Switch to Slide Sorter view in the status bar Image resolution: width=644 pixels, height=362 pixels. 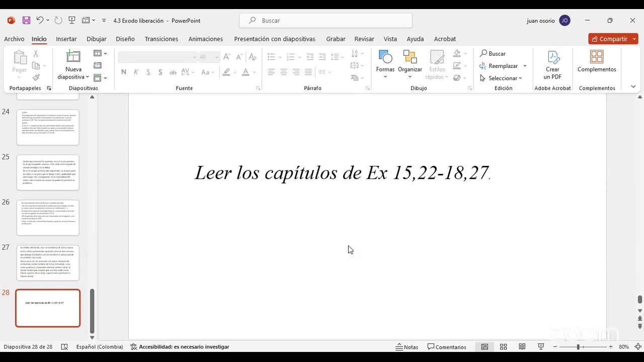(x=503, y=347)
